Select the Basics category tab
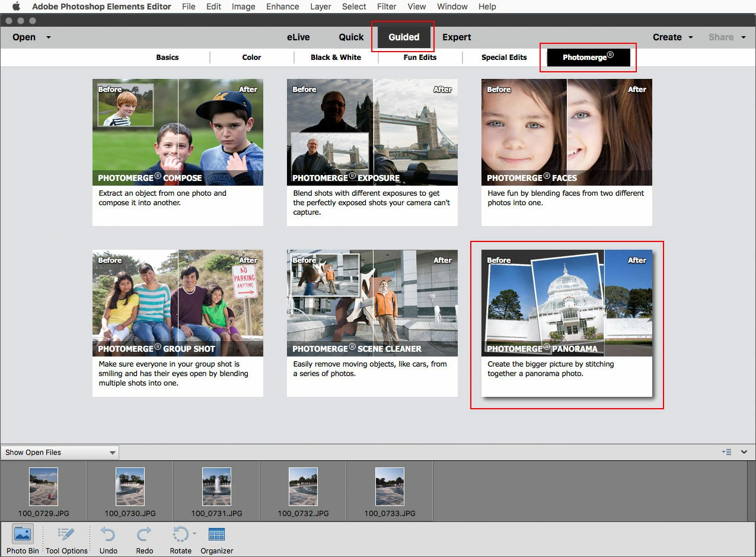 tap(167, 58)
